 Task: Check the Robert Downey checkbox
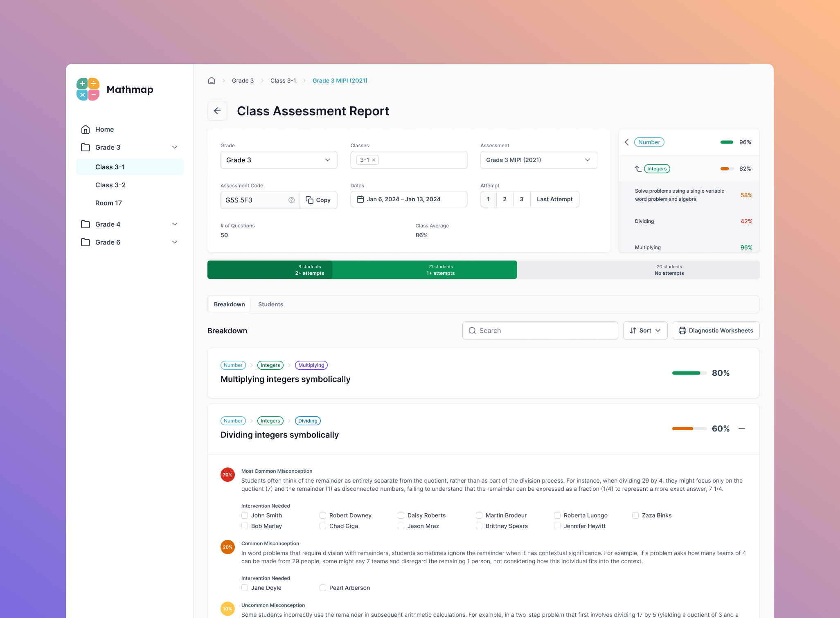pyautogui.click(x=323, y=515)
